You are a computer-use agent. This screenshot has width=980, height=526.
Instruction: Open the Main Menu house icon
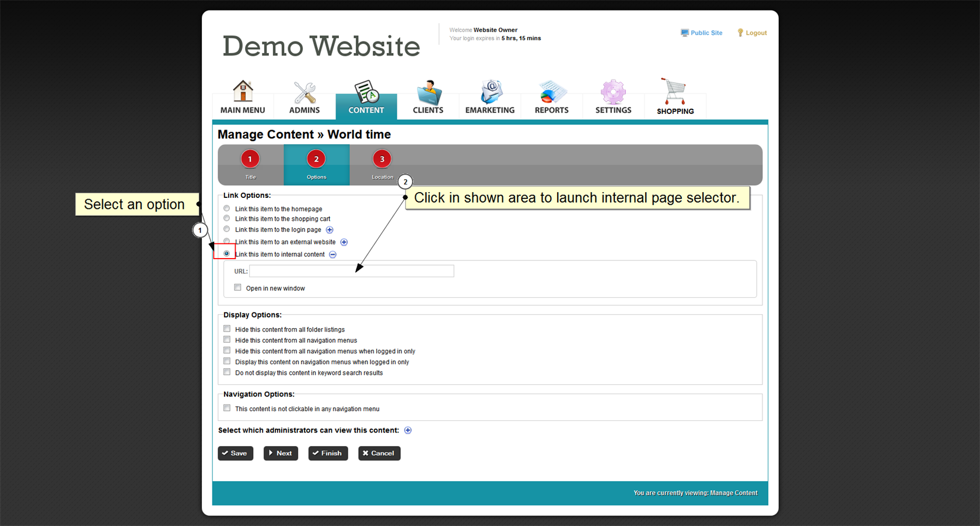(243, 92)
